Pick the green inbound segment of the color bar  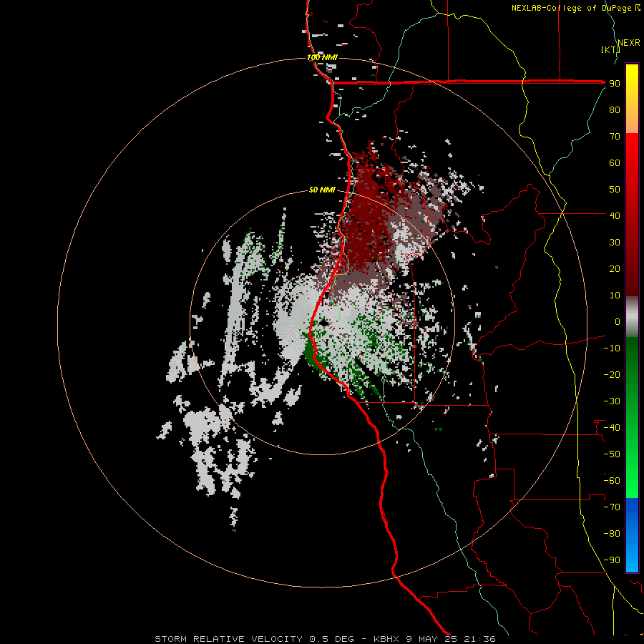pos(632,418)
